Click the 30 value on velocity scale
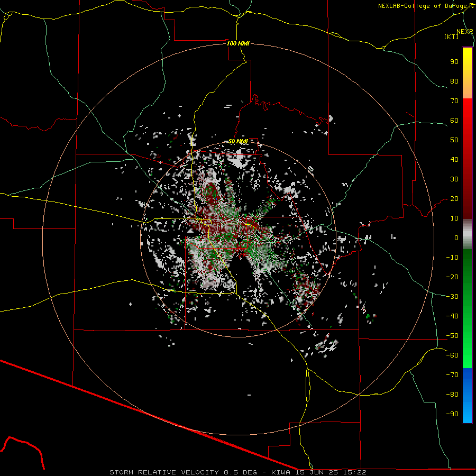The width and height of the screenshot is (476, 476). point(454,179)
